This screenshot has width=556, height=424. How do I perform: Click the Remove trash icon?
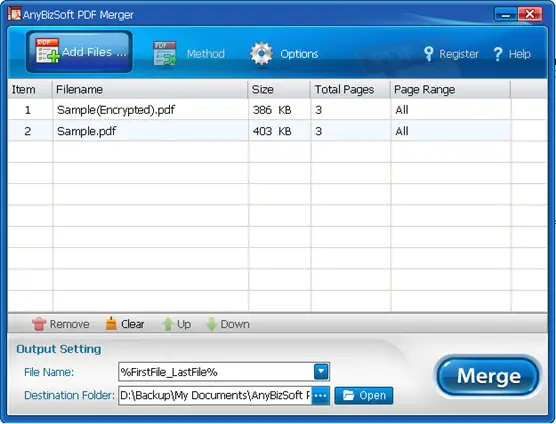click(x=39, y=324)
